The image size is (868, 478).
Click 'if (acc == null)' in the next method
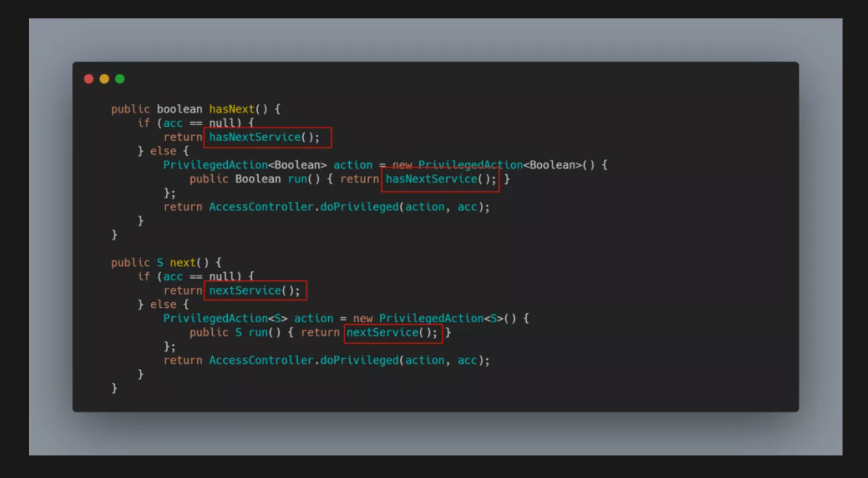click(189, 277)
